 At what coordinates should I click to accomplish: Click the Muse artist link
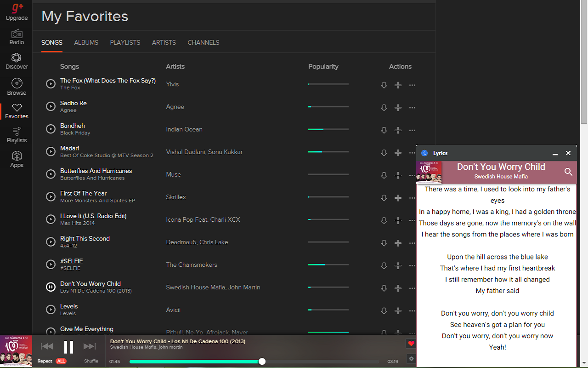174,174
